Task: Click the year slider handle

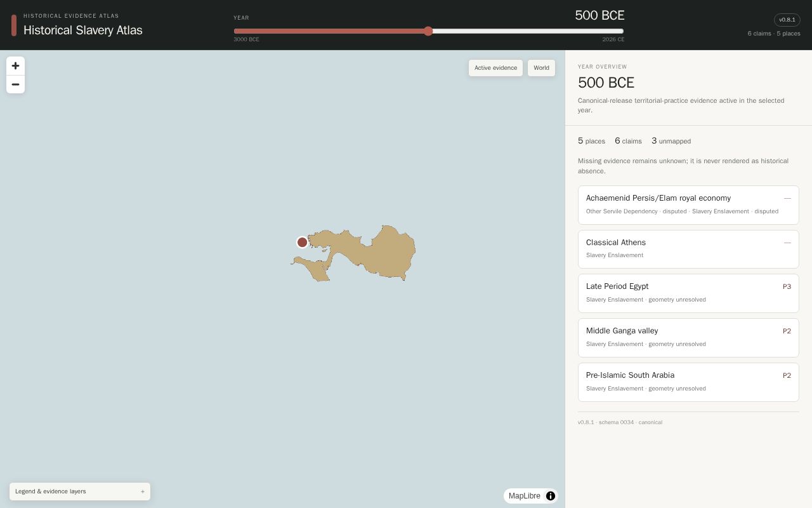Action: (x=428, y=31)
